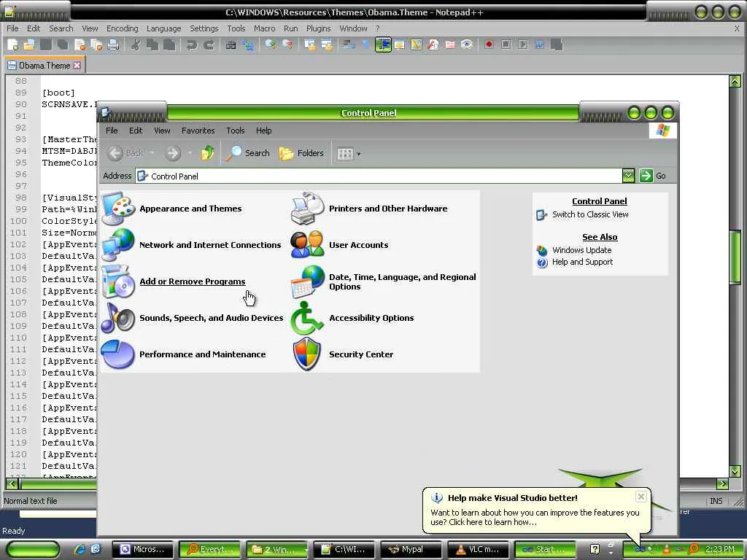Expand the Address bar dropdown arrow
Screen dimensions: 747x560
[628, 176]
